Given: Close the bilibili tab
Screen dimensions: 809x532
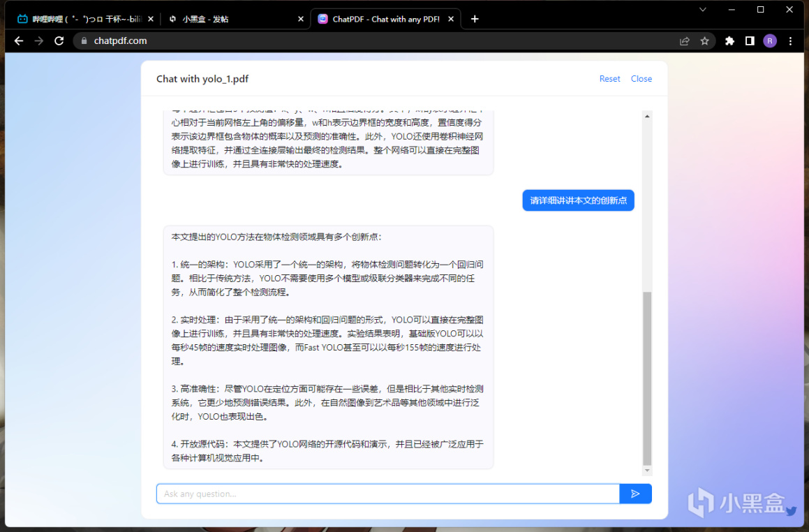Looking at the screenshot, I should tap(150, 19).
